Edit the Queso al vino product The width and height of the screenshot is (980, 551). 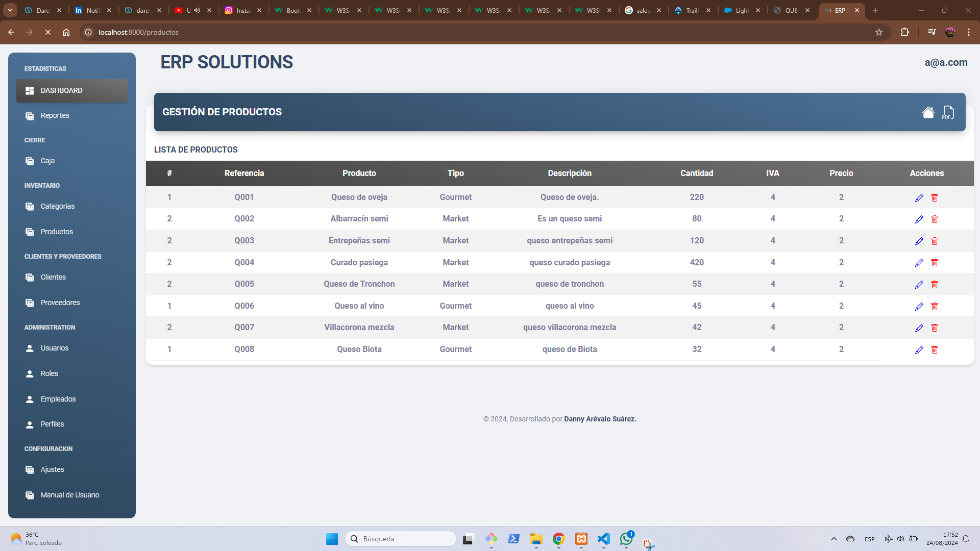(x=919, y=307)
